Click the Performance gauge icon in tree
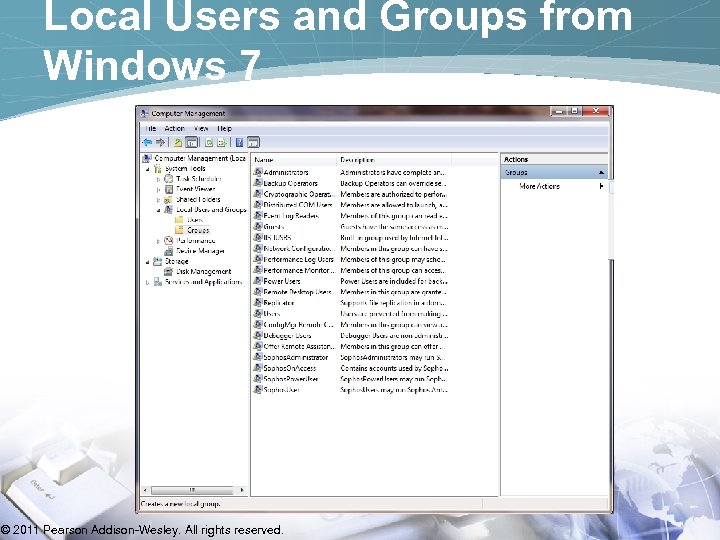720x540 pixels. point(169,241)
